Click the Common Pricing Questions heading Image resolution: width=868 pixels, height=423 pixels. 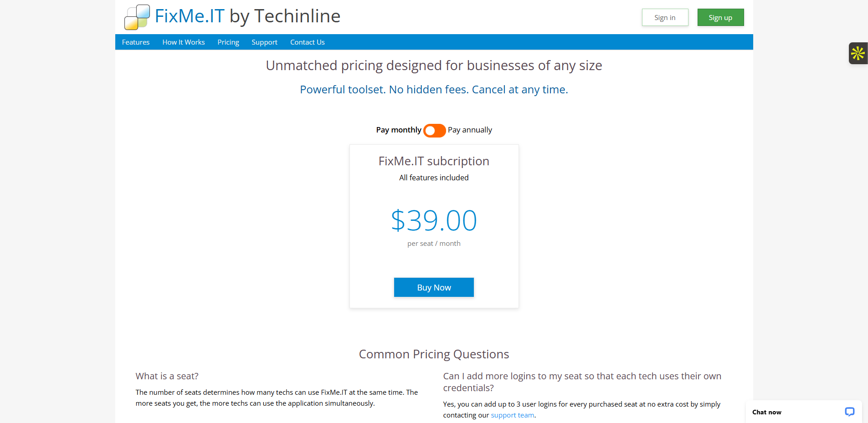pyautogui.click(x=434, y=354)
